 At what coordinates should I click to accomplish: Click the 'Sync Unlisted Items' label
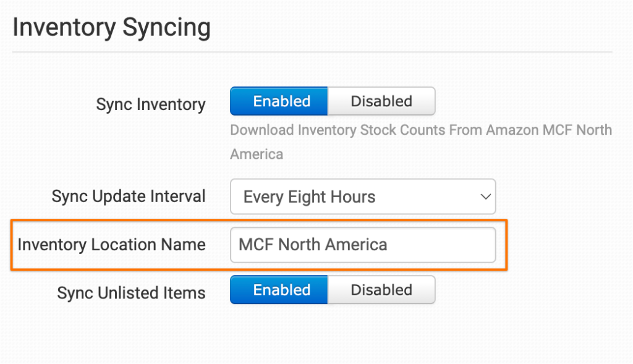(131, 292)
